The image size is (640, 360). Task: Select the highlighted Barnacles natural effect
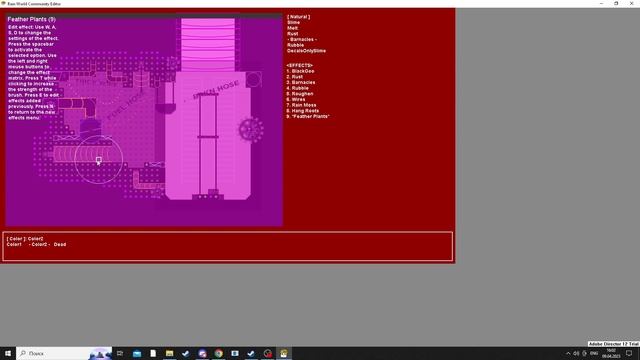click(302, 40)
